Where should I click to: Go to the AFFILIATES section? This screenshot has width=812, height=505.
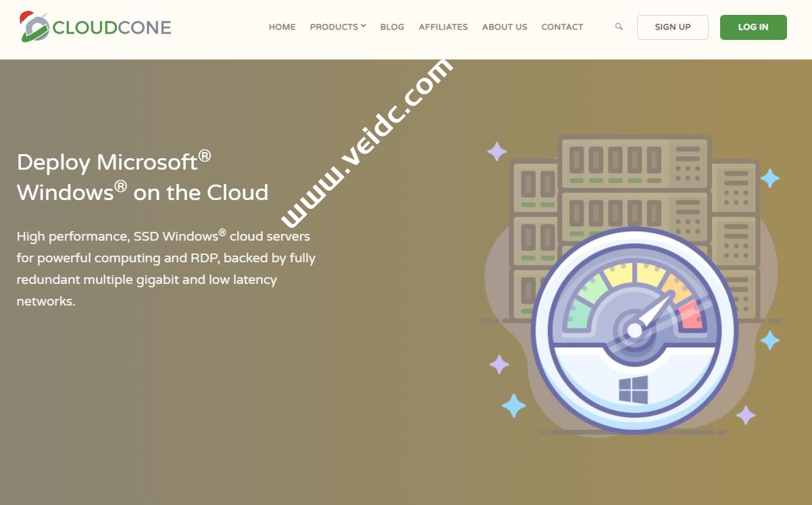(443, 27)
